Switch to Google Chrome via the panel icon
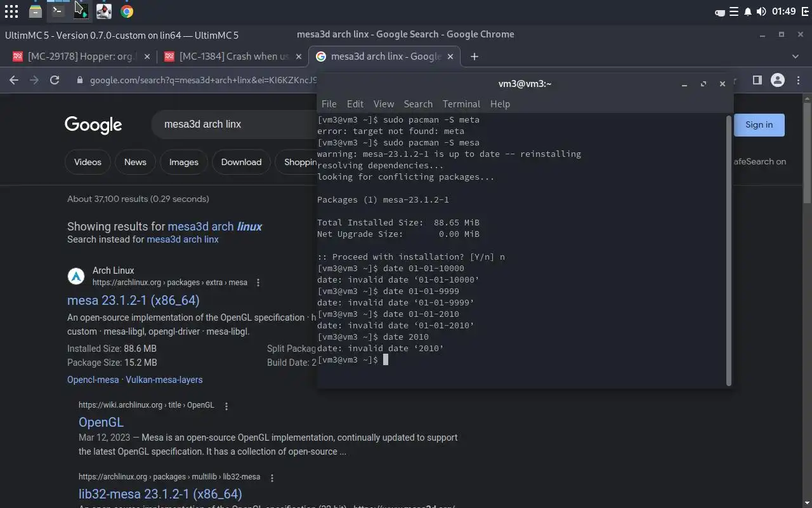This screenshot has height=508, width=812. (x=127, y=11)
